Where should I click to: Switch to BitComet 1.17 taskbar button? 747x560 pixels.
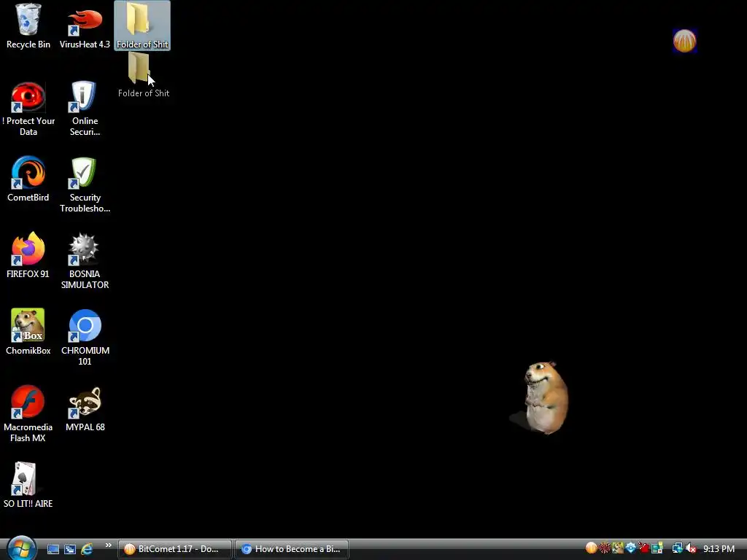point(174,549)
